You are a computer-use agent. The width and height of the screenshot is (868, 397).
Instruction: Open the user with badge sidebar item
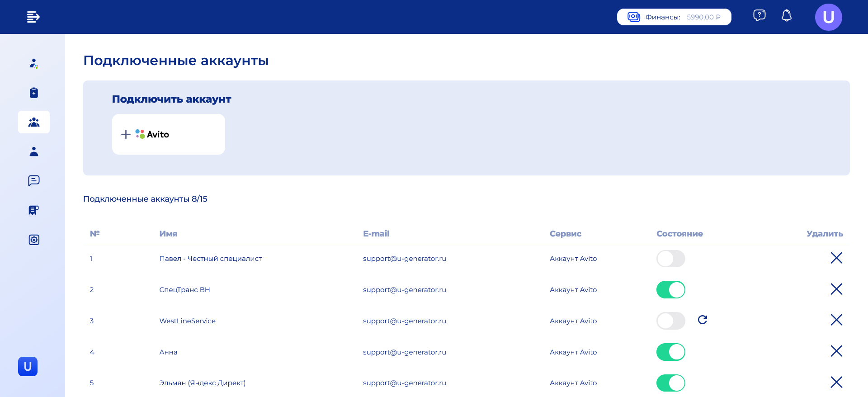coord(34,64)
